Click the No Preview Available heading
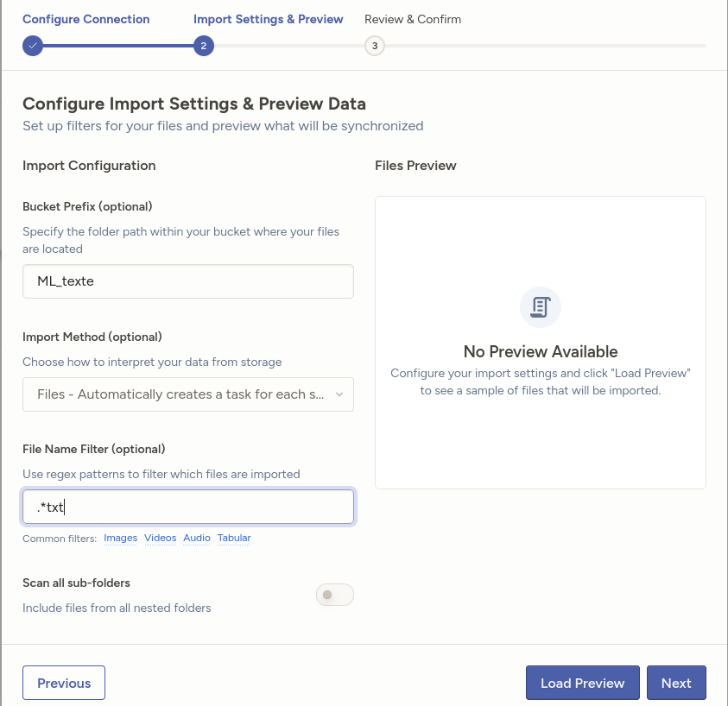728x706 pixels. [541, 351]
